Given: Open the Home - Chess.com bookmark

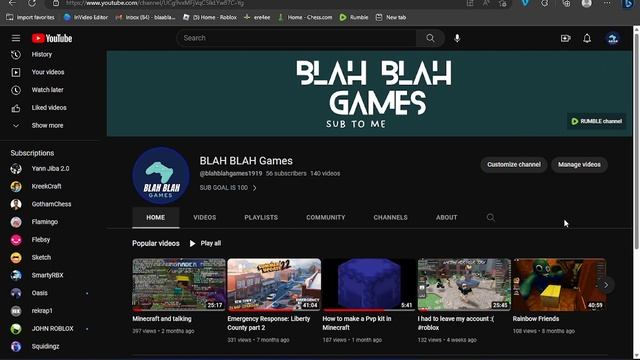Looking at the screenshot, I should (305, 18).
